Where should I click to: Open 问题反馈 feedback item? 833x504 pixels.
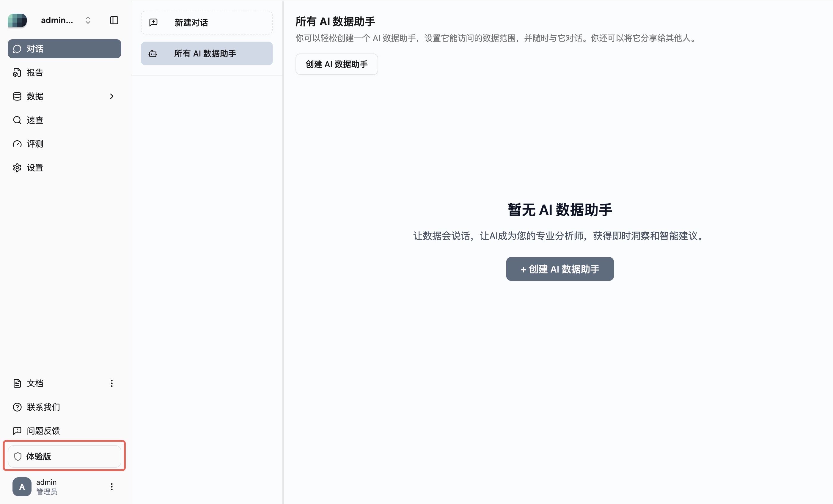43,431
